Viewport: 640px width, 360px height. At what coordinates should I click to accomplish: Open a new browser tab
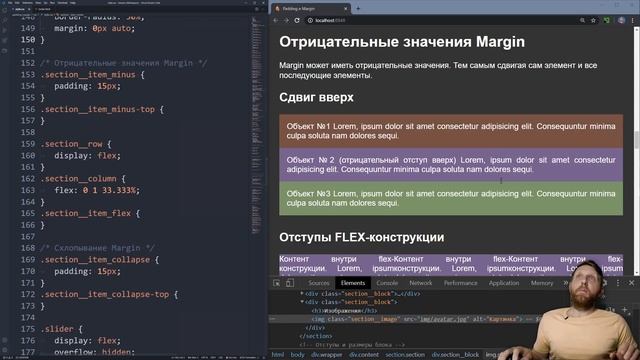coord(358,8)
